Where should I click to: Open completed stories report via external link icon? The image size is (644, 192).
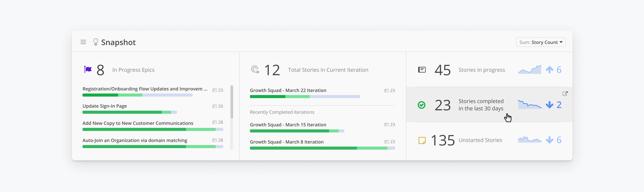point(565,94)
